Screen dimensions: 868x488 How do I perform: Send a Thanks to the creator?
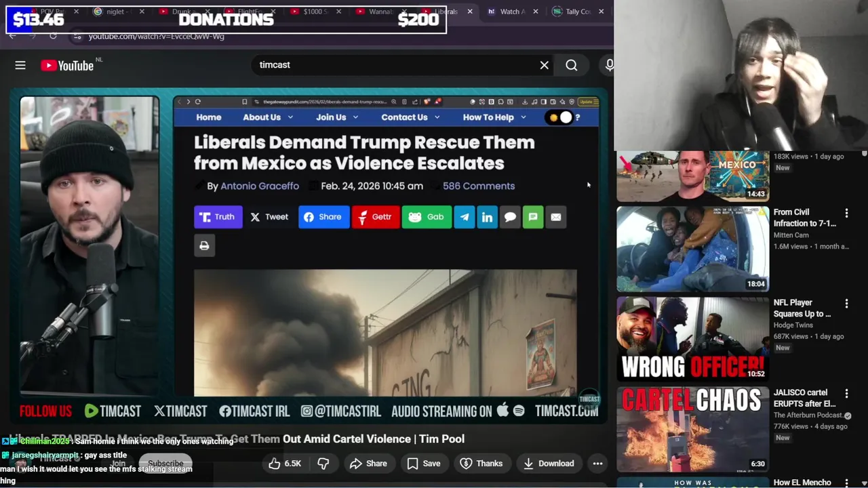tap(481, 464)
